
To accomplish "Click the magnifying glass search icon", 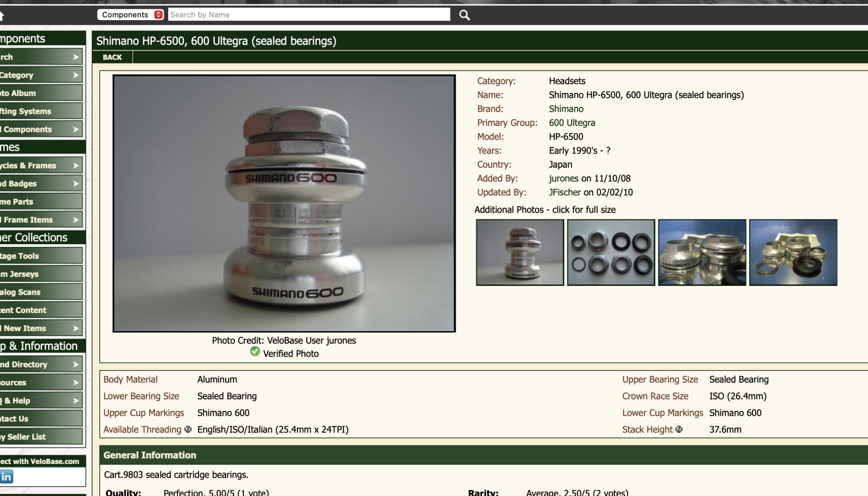I will [x=464, y=15].
